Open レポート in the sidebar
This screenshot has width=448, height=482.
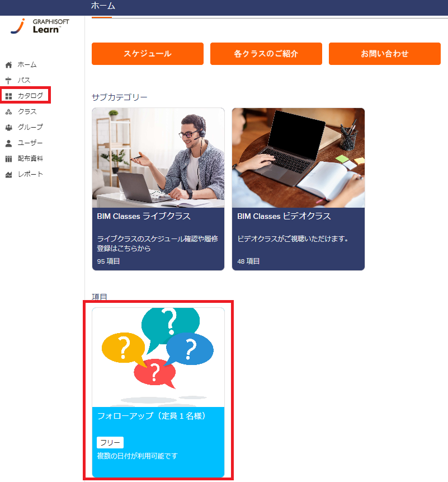30,174
